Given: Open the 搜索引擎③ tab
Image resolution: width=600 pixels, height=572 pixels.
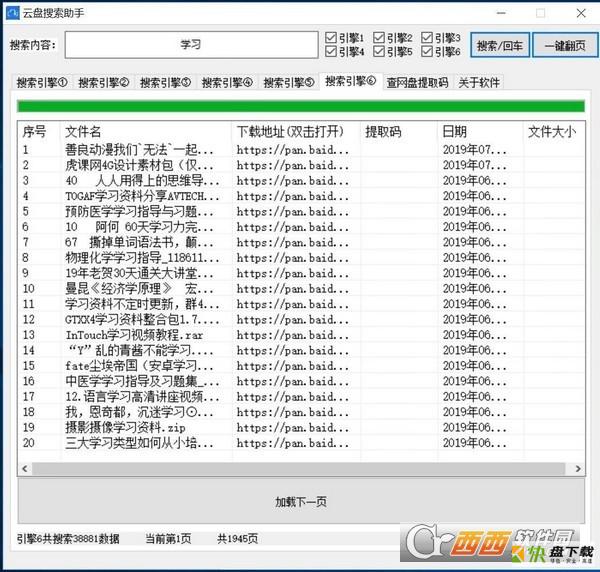Looking at the screenshot, I should tap(165, 82).
